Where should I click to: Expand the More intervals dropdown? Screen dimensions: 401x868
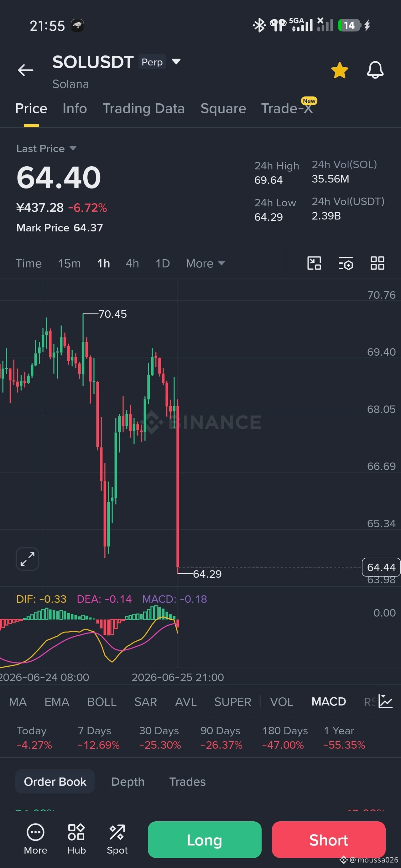[206, 264]
